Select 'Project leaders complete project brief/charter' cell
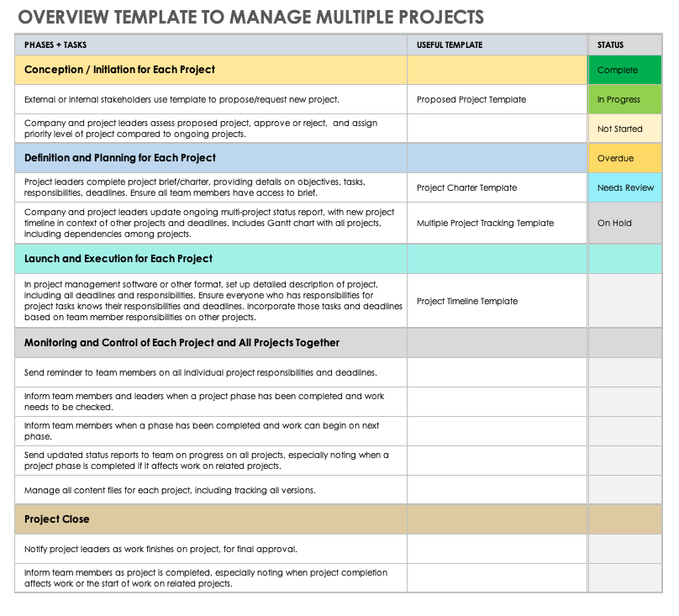679x616 pixels. point(211,187)
